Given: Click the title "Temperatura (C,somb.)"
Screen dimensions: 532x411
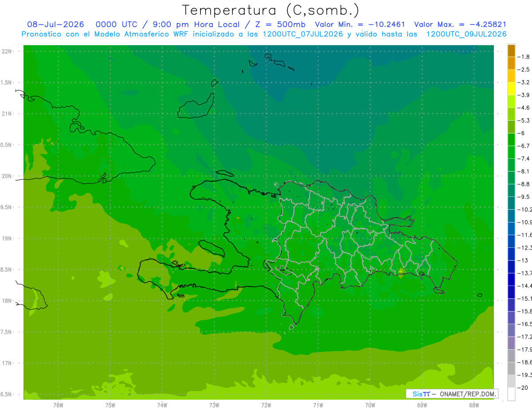Looking at the screenshot, I should click(x=271, y=10).
